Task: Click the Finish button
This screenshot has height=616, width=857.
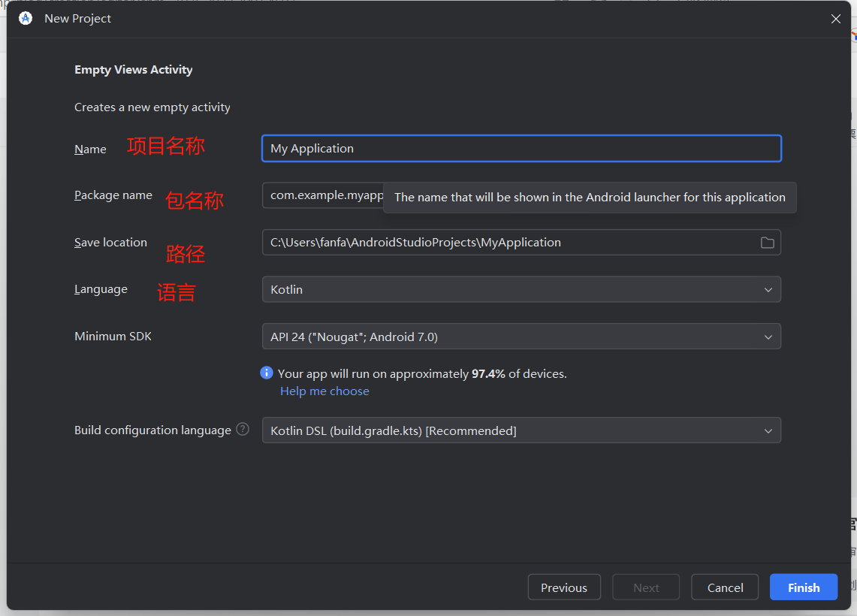Action: click(x=804, y=587)
